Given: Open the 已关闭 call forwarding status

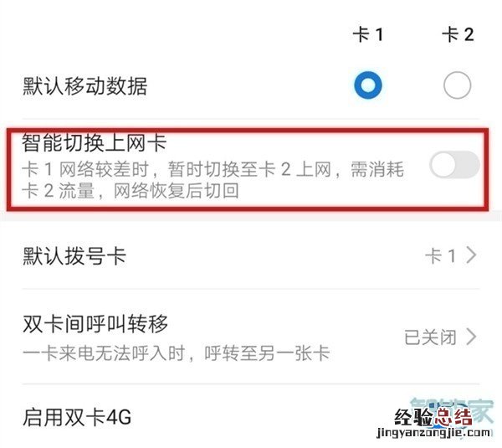Looking at the screenshot, I should tap(430, 337).
